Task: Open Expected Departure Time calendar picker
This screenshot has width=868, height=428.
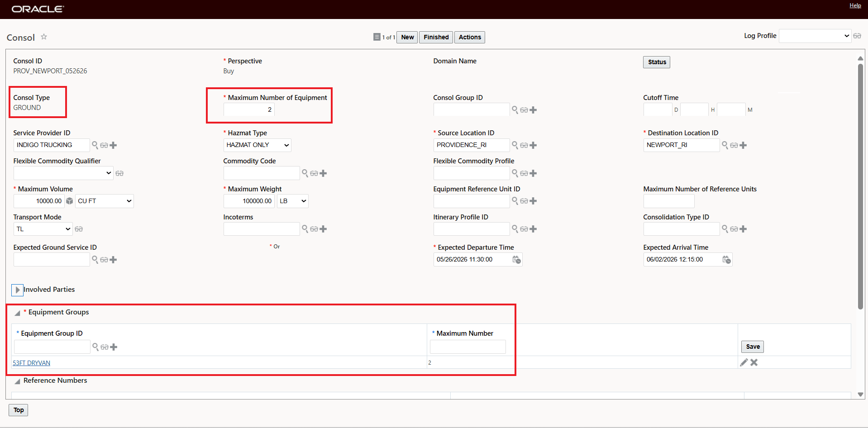Action: [516, 259]
